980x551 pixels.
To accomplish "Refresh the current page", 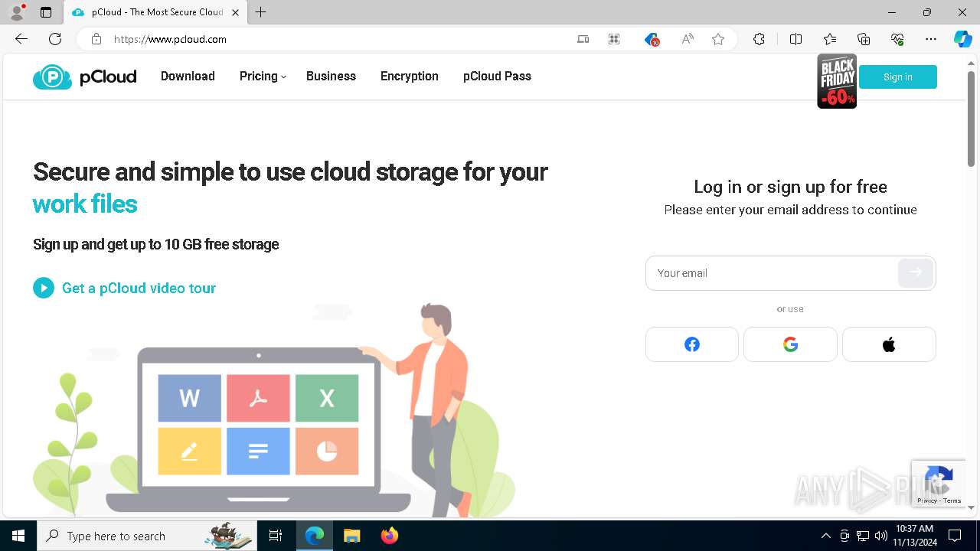I will (55, 39).
